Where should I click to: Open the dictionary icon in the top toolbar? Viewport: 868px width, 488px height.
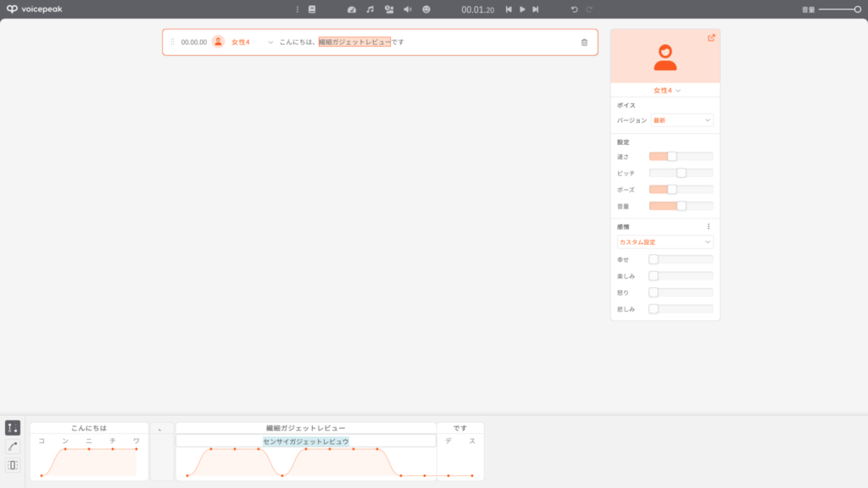pyautogui.click(x=311, y=9)
